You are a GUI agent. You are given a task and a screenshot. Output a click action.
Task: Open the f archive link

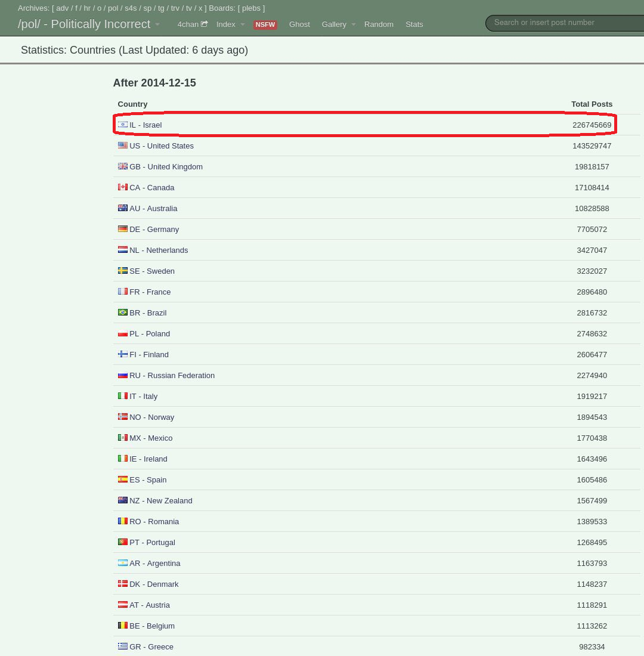point(76,8)
